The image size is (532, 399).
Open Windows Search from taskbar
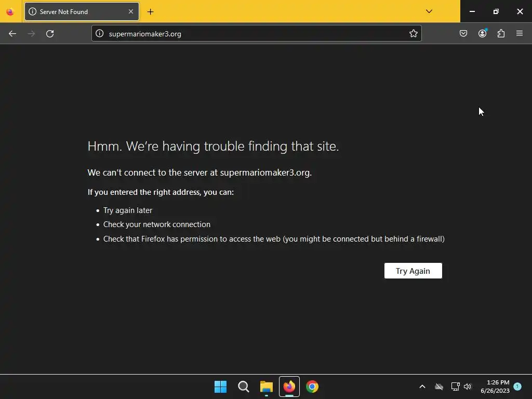pos(244,387)
